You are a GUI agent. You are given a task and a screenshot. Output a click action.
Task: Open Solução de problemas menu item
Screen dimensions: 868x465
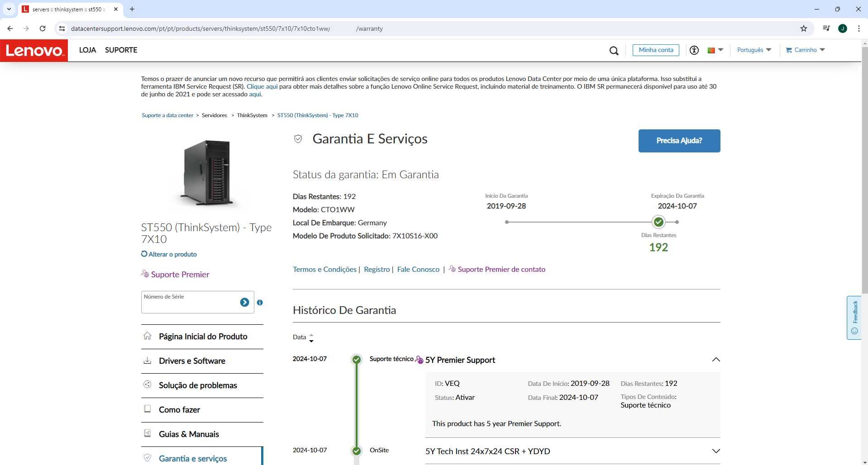coord(202,385)
